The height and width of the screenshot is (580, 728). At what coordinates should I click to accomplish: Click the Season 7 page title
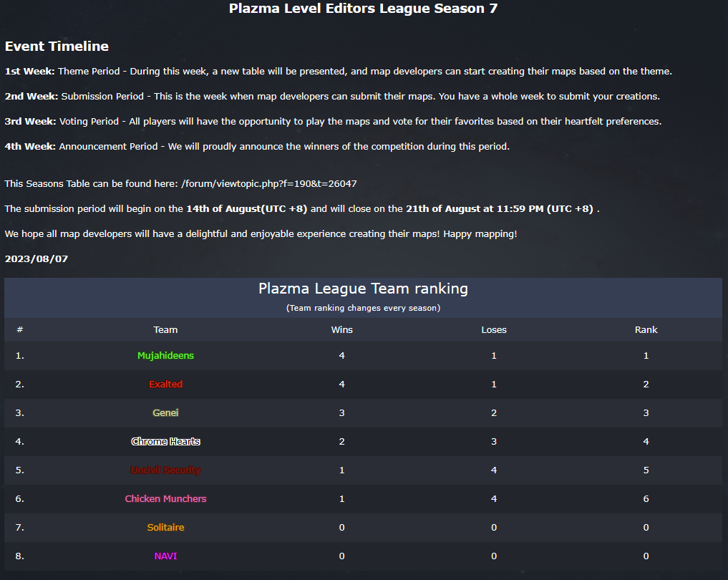pyautogui.click(x=363, y=9)
